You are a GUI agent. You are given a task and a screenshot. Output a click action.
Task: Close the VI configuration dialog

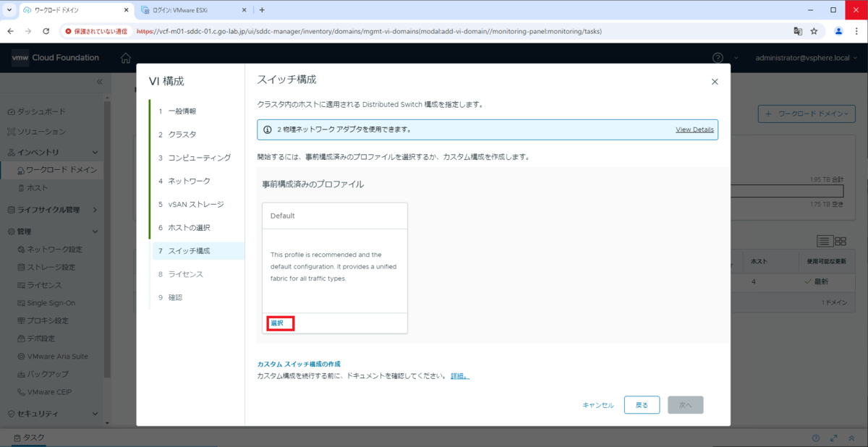tap(715, 82)
